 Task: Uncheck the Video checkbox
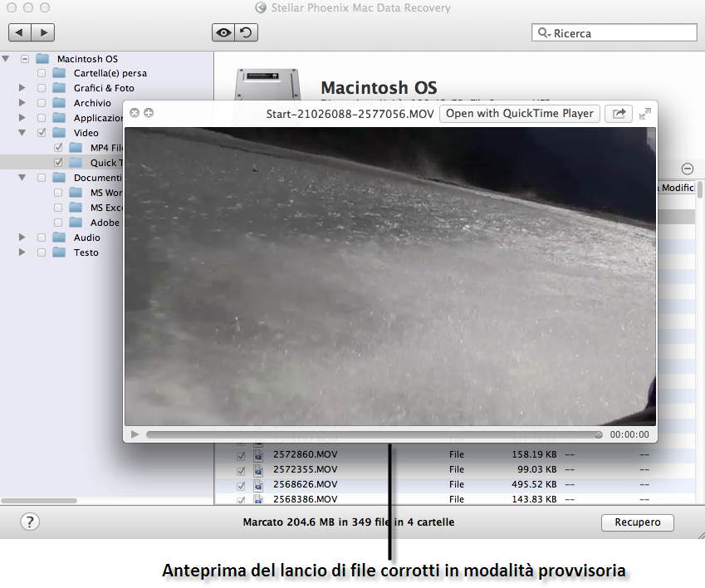pyautogui.click(x=42, y=133)
